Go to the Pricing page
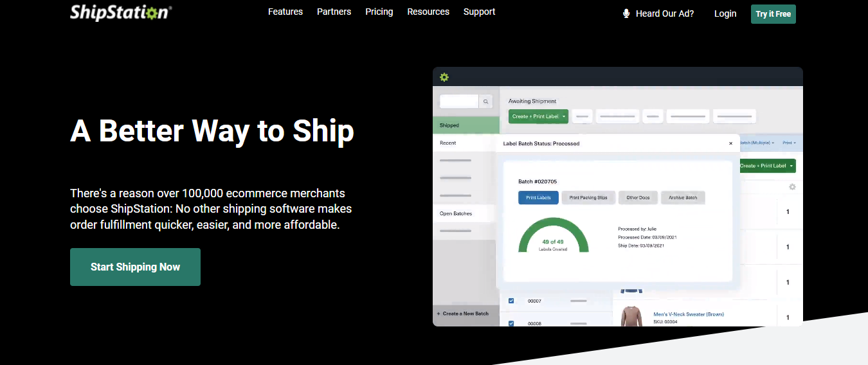868x365 pixels. [379, 12]
